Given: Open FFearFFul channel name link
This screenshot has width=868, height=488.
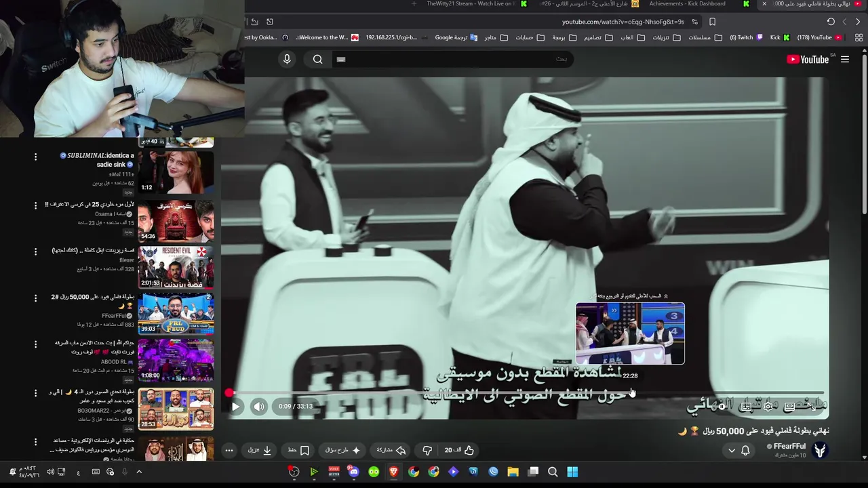Looking at the screenshot, I should click(789, 446).
